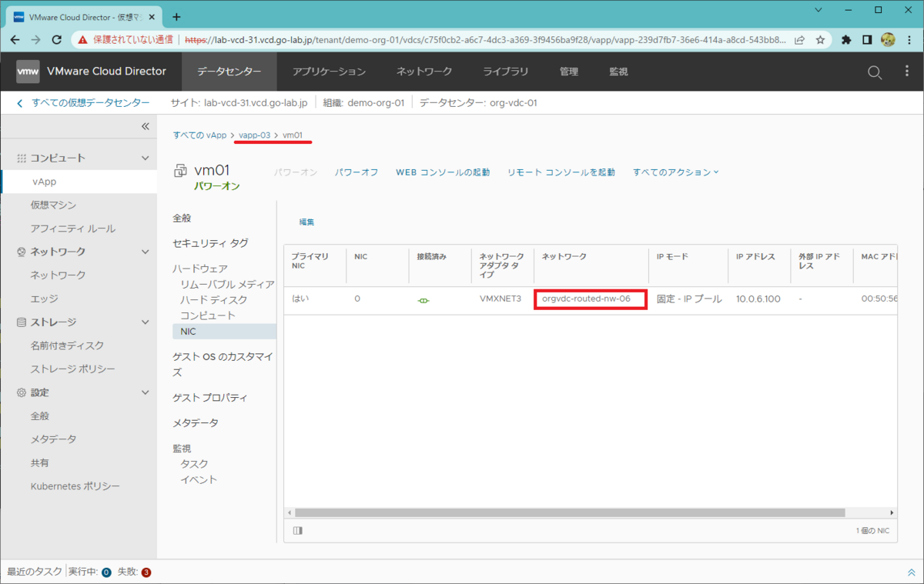Collapse the 設定 sidebar section
The height and width of the screenshot is (584, 924).
click(146, 392)
